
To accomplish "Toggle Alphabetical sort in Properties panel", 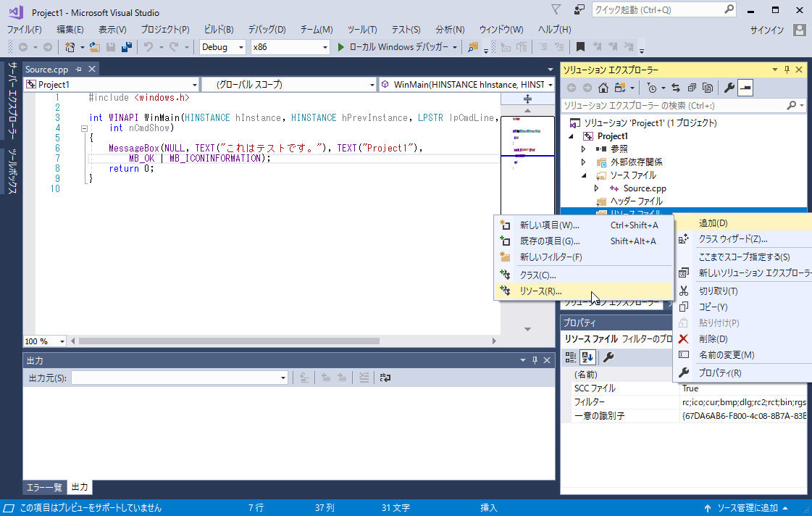I will [587, 357].
